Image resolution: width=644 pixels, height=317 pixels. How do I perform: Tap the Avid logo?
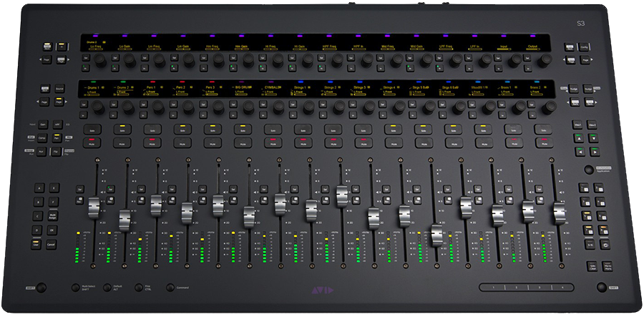321,291
